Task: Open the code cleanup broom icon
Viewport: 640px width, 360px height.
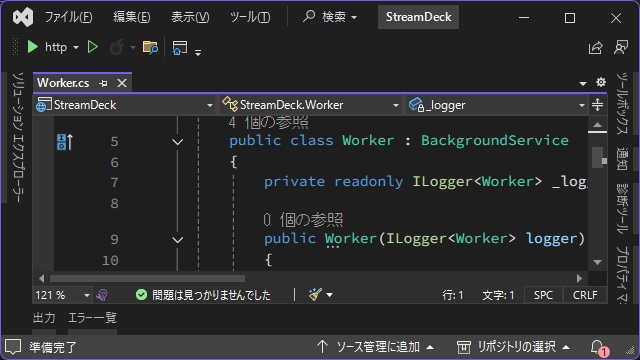Action: pos(316,294)
